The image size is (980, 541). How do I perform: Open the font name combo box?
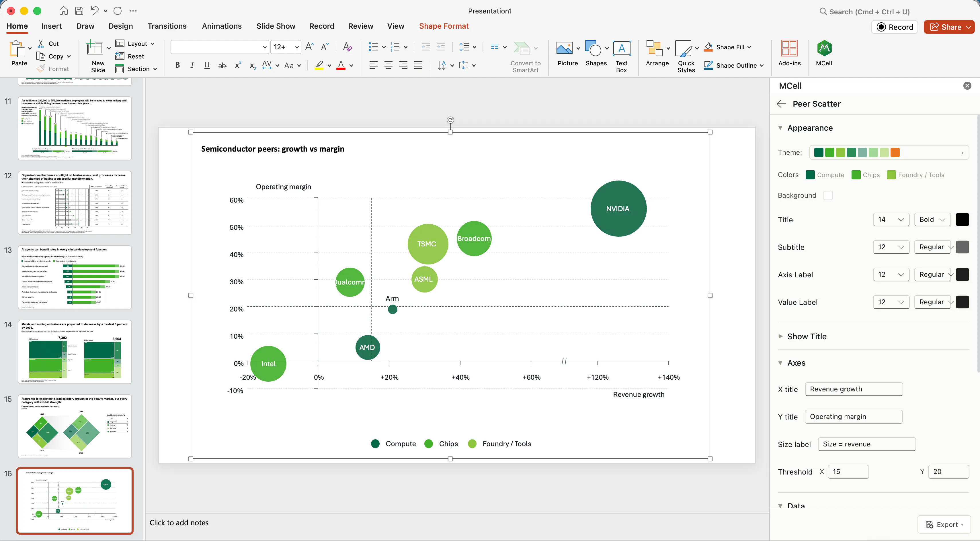click(220, 47)
